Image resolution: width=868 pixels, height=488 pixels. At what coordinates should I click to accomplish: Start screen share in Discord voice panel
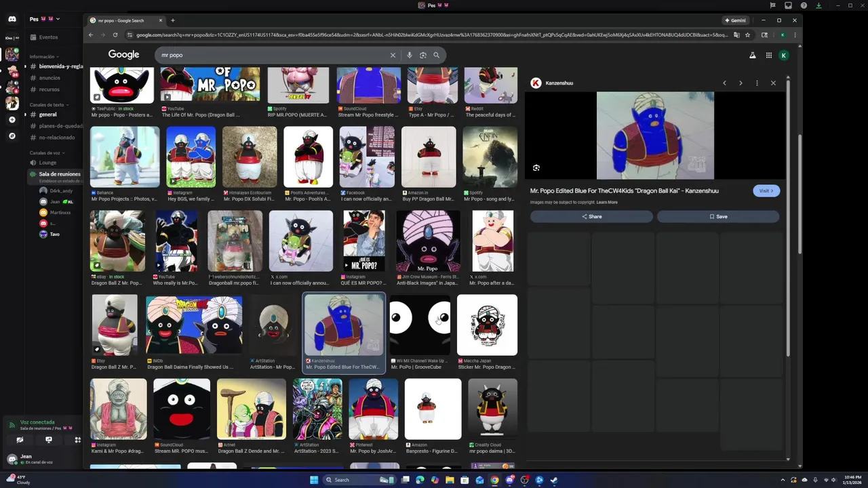click(49, 440)
